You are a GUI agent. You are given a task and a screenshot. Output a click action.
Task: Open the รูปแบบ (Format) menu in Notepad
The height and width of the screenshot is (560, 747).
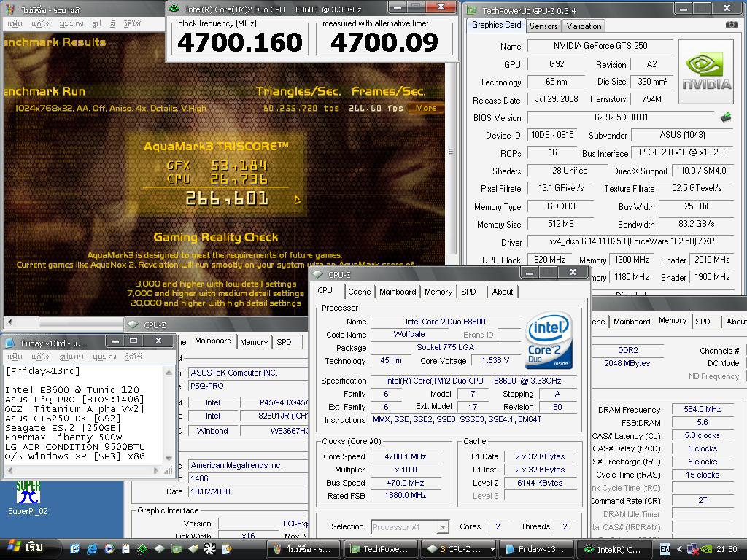coord(71,357)
